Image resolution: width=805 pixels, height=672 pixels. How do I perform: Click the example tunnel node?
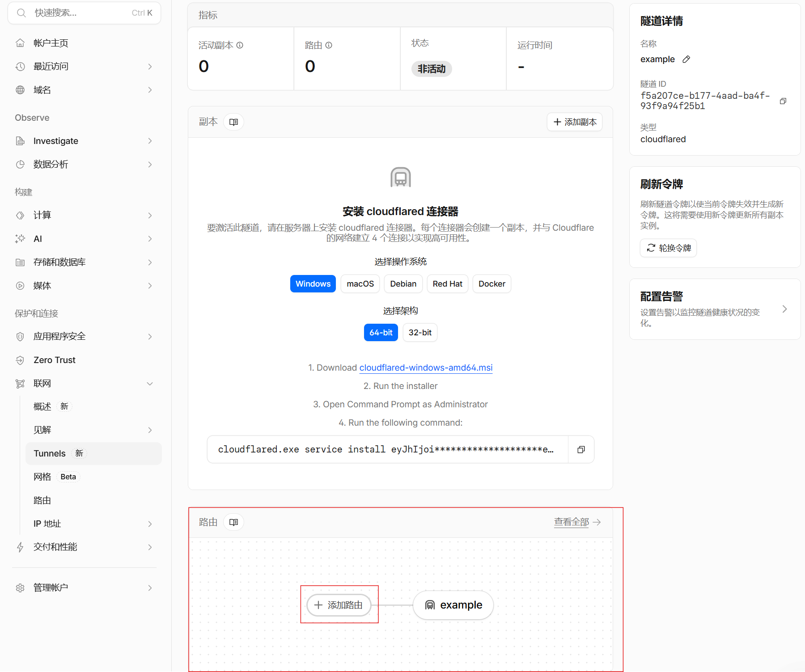tap(453, 605)
